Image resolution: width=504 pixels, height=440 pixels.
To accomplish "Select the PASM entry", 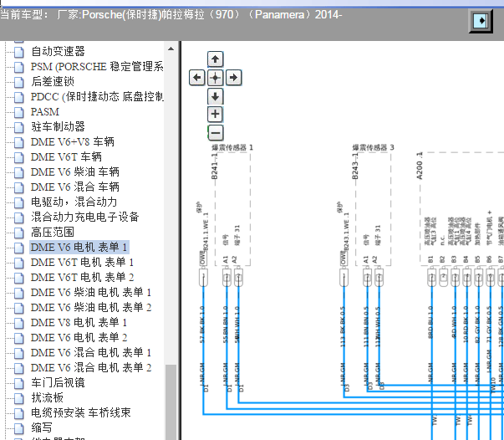I will pos(44,111).
